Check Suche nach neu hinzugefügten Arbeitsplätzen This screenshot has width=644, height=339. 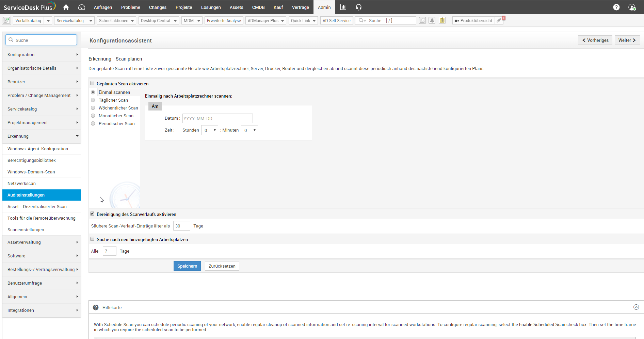point(92,239)
